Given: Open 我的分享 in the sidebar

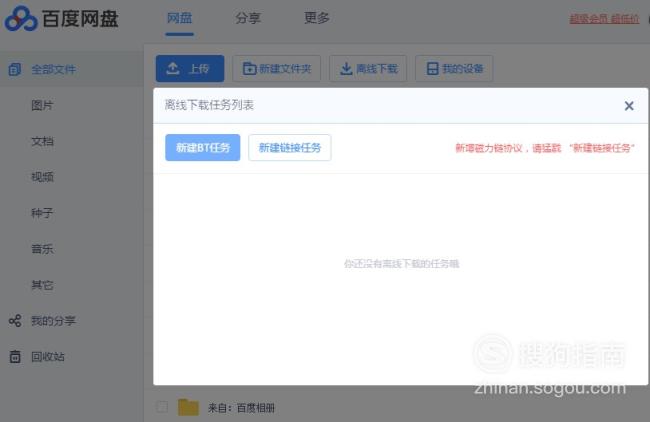Looking at the screenshot, I should click(x=53, y=321).
